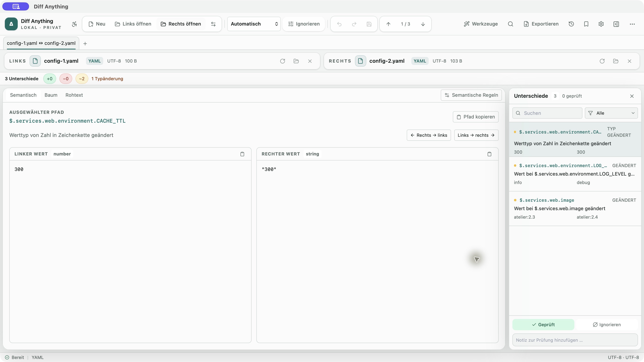The image size is (644, 362).
Task: Click the bookmark icon in toolbar
Action: point(586,24)
